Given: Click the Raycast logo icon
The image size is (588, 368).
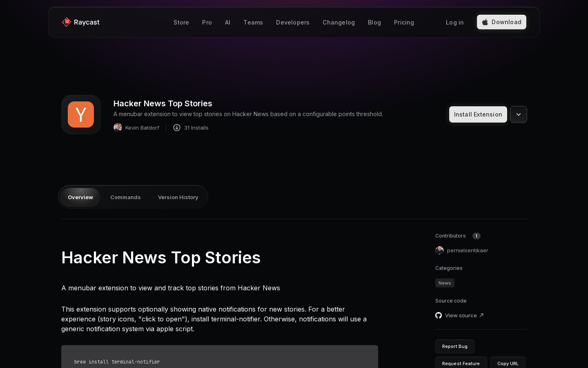Looking at the screenshot, I should click(67, 22).
